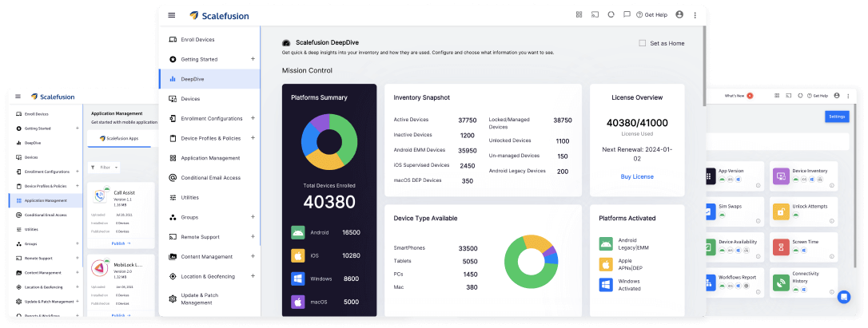Expand Location & Geofencing in front sidebar
The image size is (868, 328).
tap(253, 276)
